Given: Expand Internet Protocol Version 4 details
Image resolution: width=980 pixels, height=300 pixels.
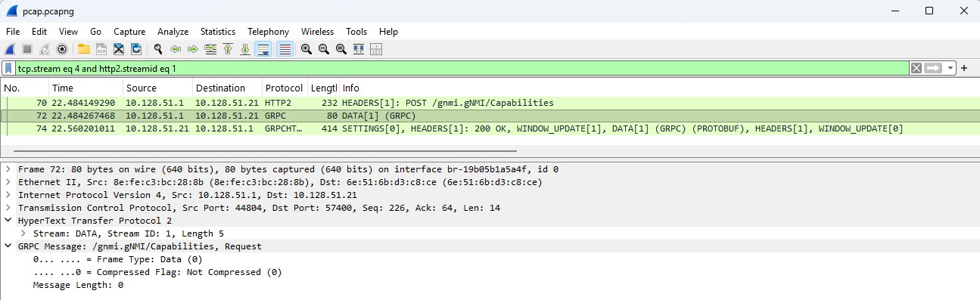Looking at the screenshot, I should pos(8,195).
